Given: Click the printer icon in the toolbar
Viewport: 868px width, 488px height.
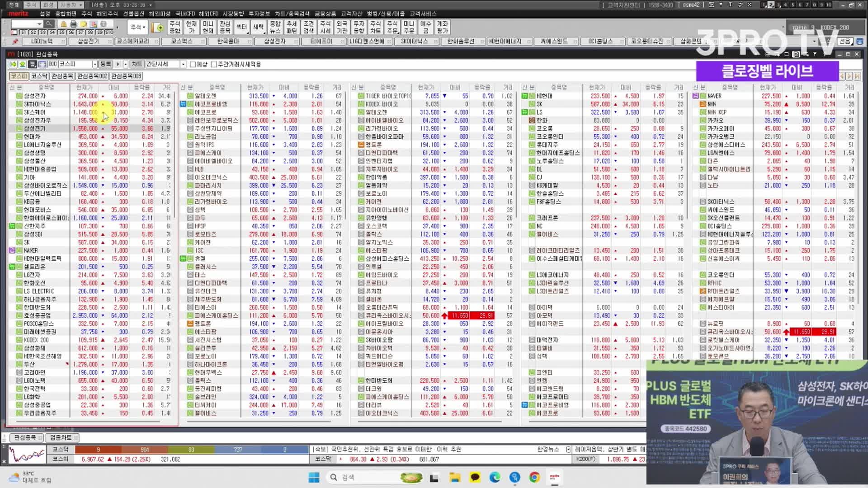Looking at the screenshot, I should (x=73, y=23).
